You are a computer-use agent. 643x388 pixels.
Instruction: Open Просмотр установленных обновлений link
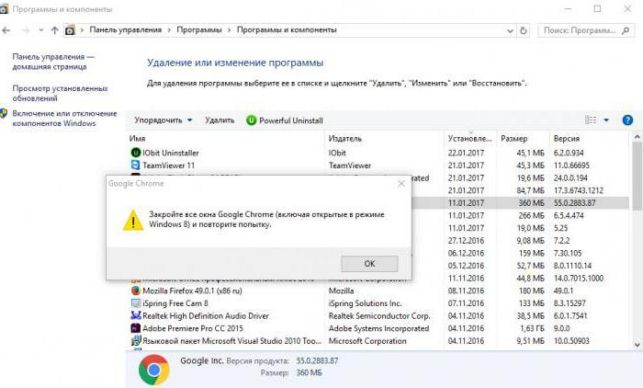pyautogui.click(x=60, y=93)
